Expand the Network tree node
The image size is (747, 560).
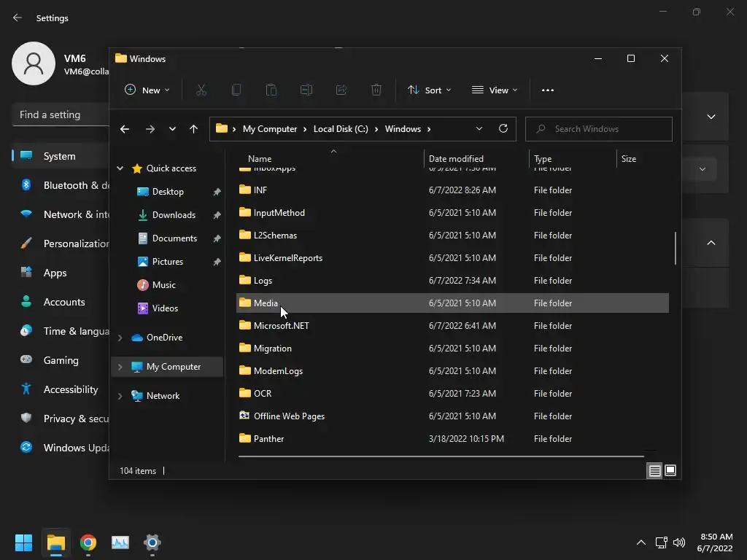pyautogui.click(x=120, y=396)
